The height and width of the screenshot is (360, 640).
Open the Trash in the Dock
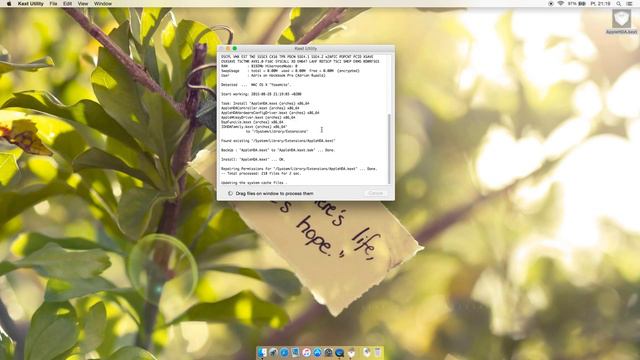pyautogui.click(x=378, y=352)
